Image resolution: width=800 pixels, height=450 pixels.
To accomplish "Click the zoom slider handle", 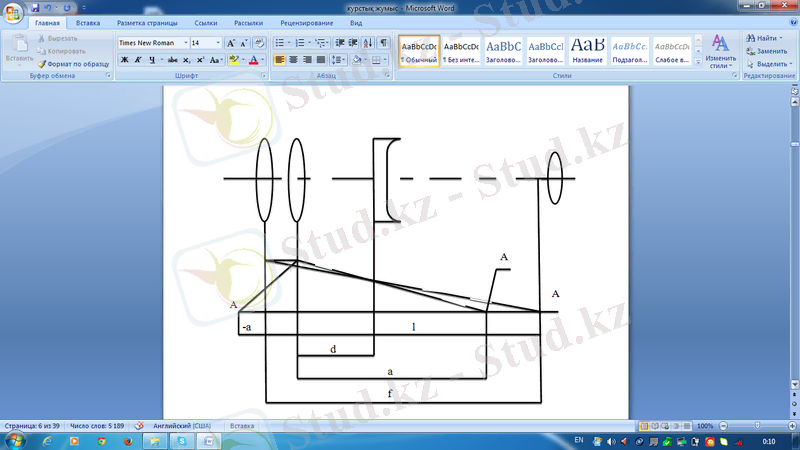I will click(757, 426).
